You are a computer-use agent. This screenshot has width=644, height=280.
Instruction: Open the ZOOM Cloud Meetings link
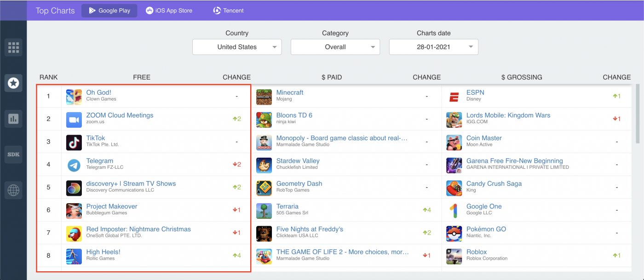(x=120, y=115)
